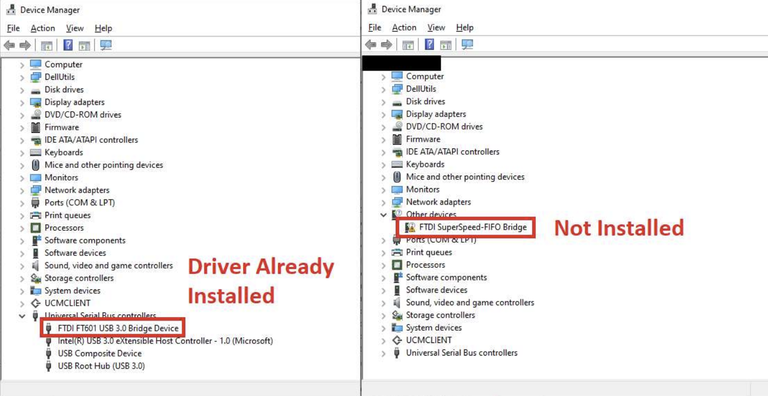Click Scan for hardware changes icon in right window
This screenshot has height=396, width=768.
click(467, 45)
